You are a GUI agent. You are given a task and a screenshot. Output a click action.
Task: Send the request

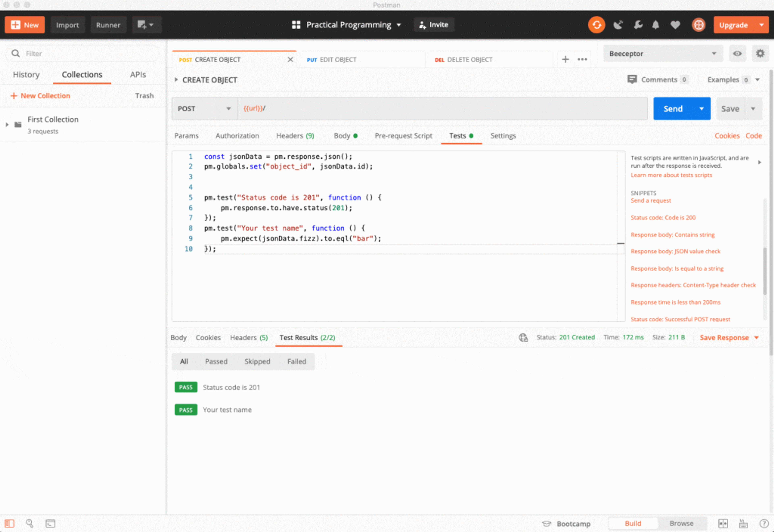click(x=673, y=108)
